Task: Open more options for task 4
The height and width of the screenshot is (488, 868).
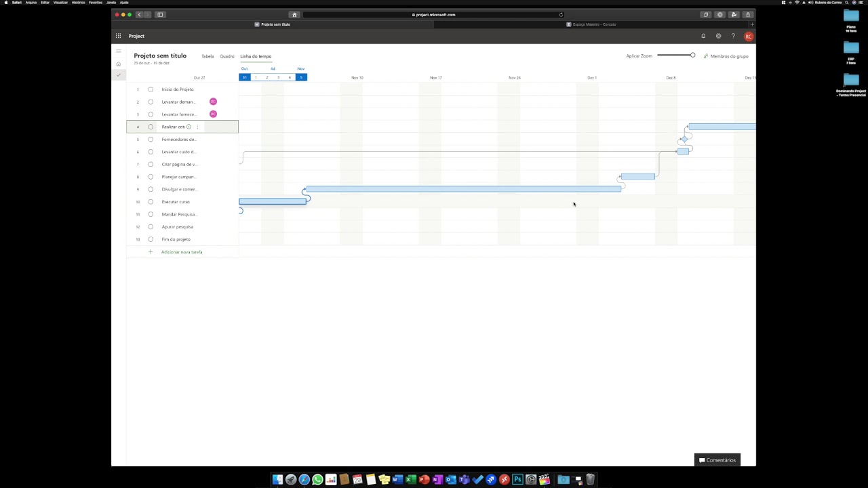Action: coord(197,127)
